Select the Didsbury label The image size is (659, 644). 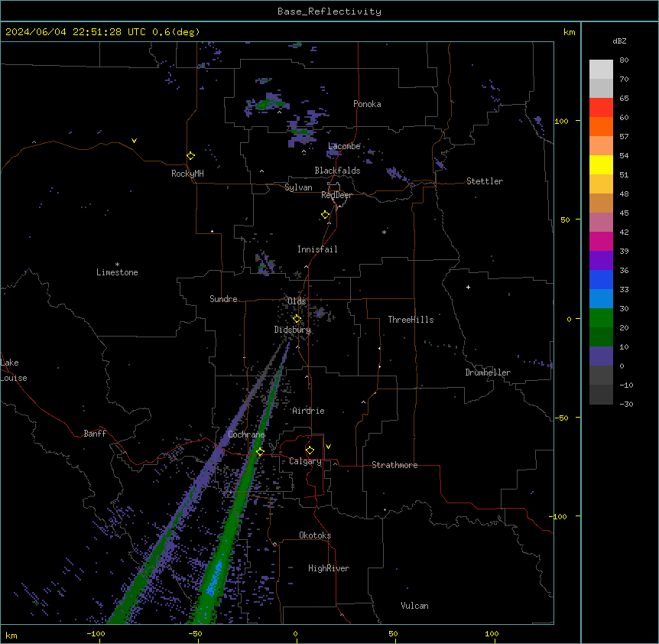(x=293, y=330)
